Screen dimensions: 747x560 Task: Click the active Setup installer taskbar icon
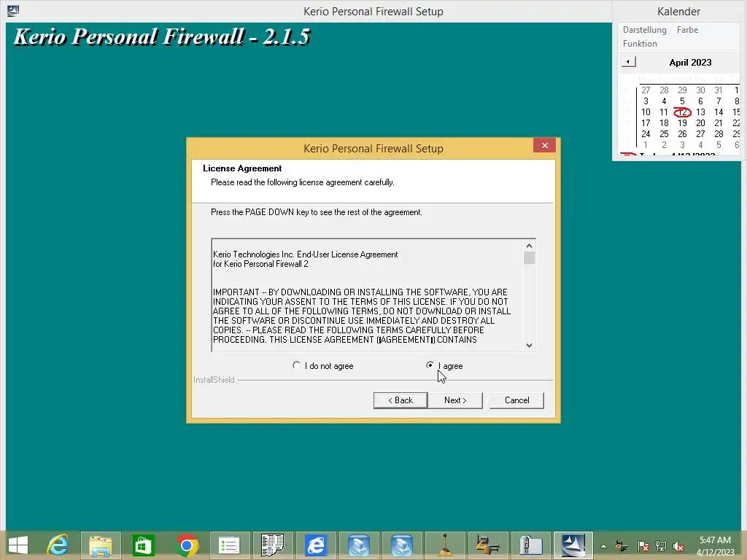point(573,545)
